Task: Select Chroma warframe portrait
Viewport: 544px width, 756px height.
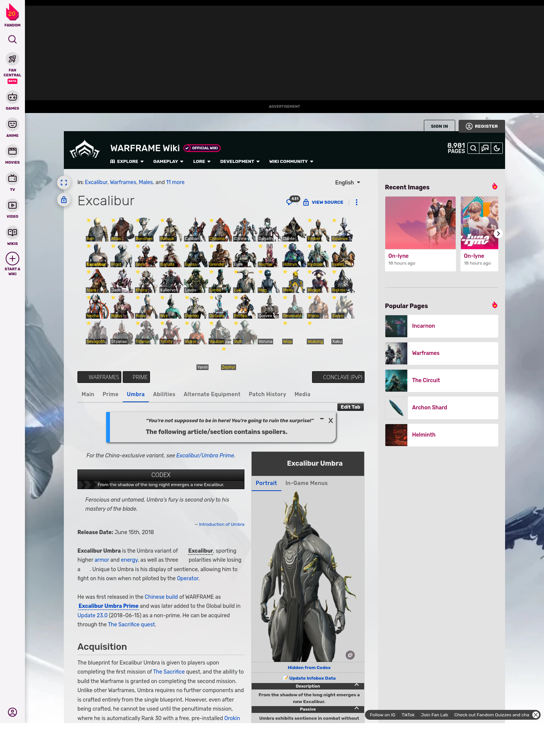Action: click(x=220, y=229)
